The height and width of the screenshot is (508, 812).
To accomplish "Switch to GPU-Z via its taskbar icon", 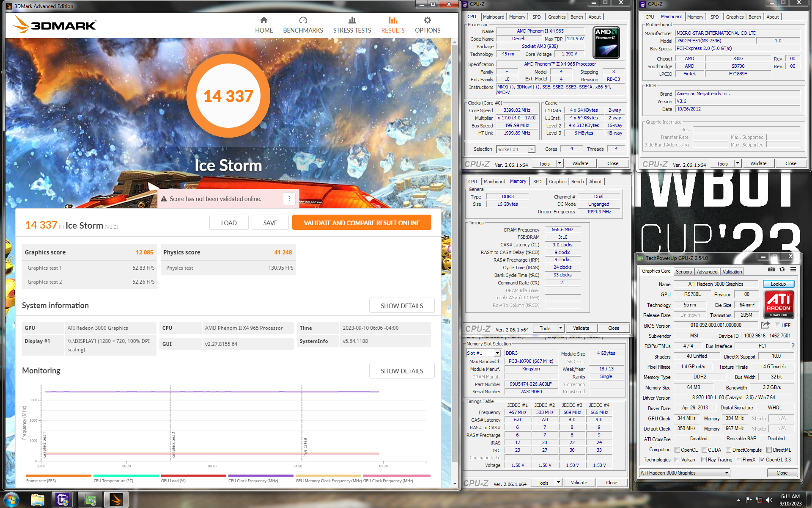I will click(90, 500).
